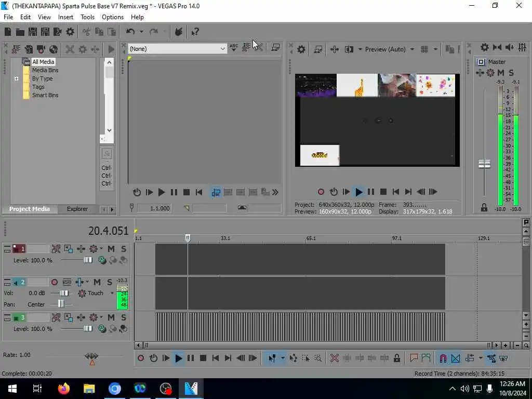532x399 pixels.
Task: Click Stop in the Video Preview transport
Action: 383,192
